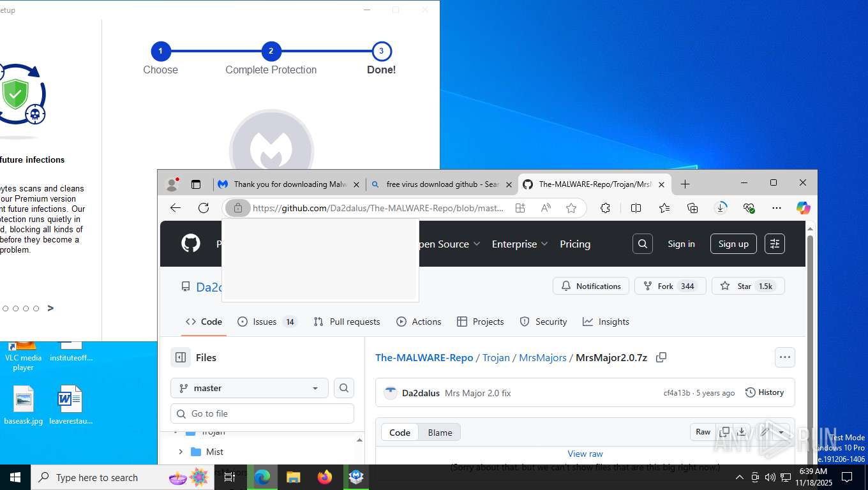Click Raw button
This screenshot has width=868, height=490.
[703, 432]
